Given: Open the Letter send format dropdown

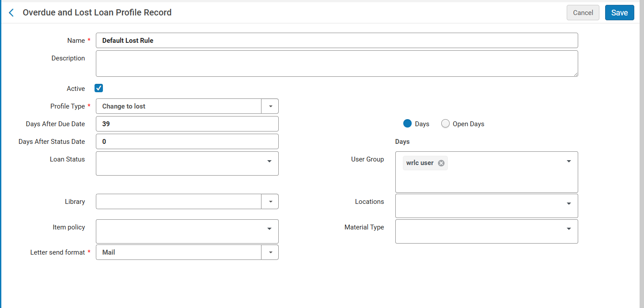Looking at the screenshot, I should tap(270, 252).
